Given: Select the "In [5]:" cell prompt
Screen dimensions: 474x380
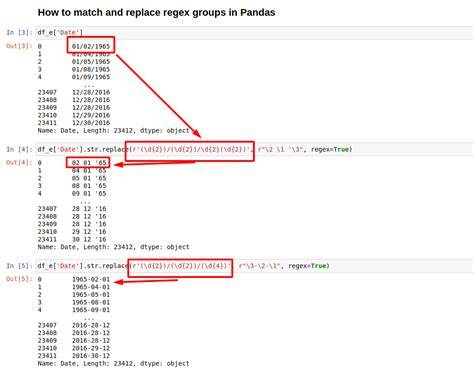Looking at the screenshot, I should click(x=19, y=266).
